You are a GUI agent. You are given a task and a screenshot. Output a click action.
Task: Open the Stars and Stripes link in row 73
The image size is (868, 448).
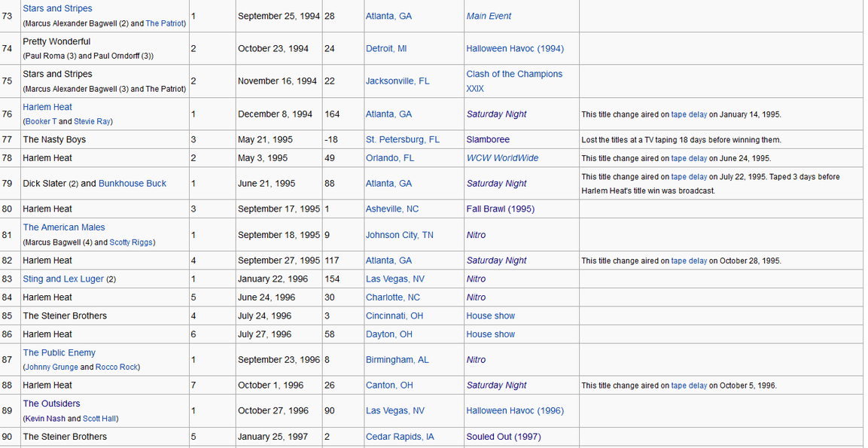pos(57,8)
